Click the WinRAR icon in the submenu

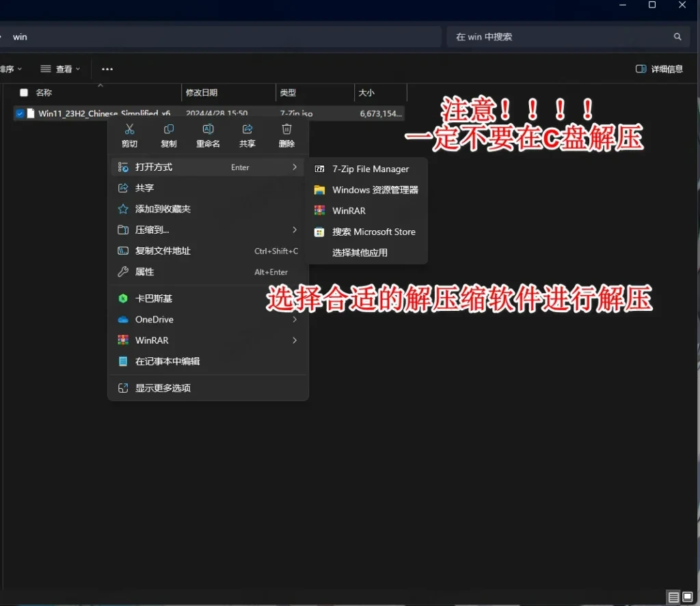(x=320, y=211)
